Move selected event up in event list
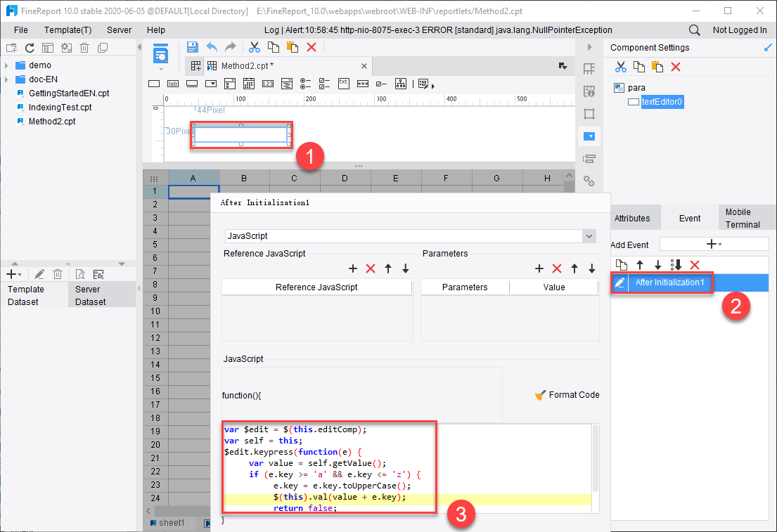 640,265
